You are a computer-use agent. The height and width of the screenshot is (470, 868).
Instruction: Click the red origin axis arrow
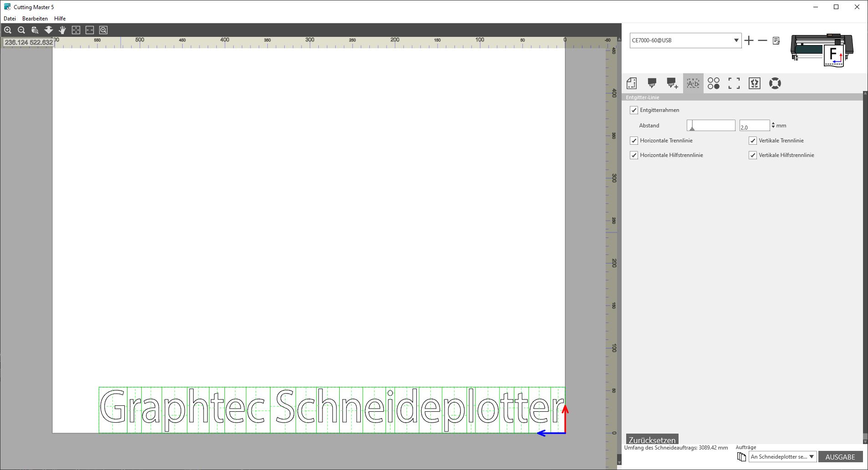[565, 419]
